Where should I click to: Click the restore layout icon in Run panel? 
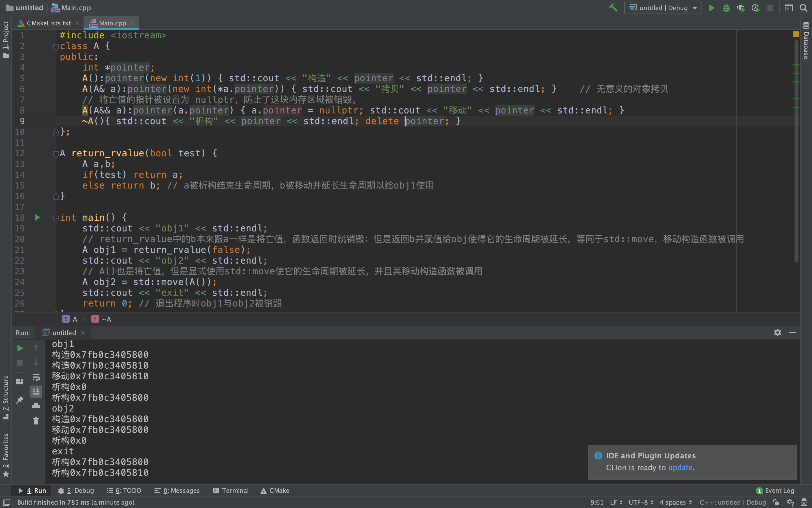tap(20, 382)
